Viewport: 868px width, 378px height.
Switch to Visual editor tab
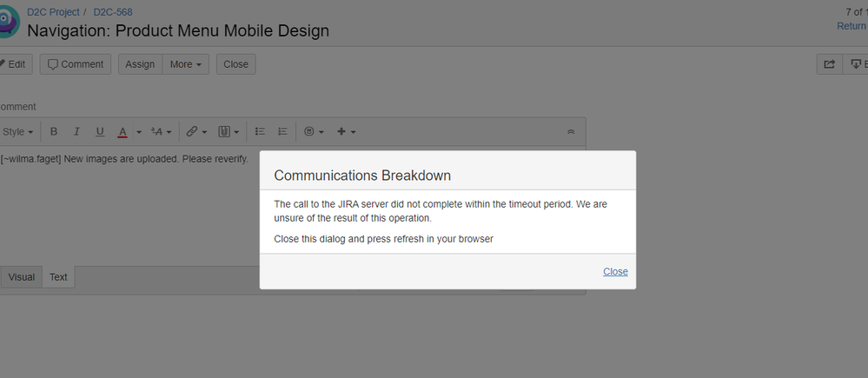pyautogui.click(x=22, y=277)
